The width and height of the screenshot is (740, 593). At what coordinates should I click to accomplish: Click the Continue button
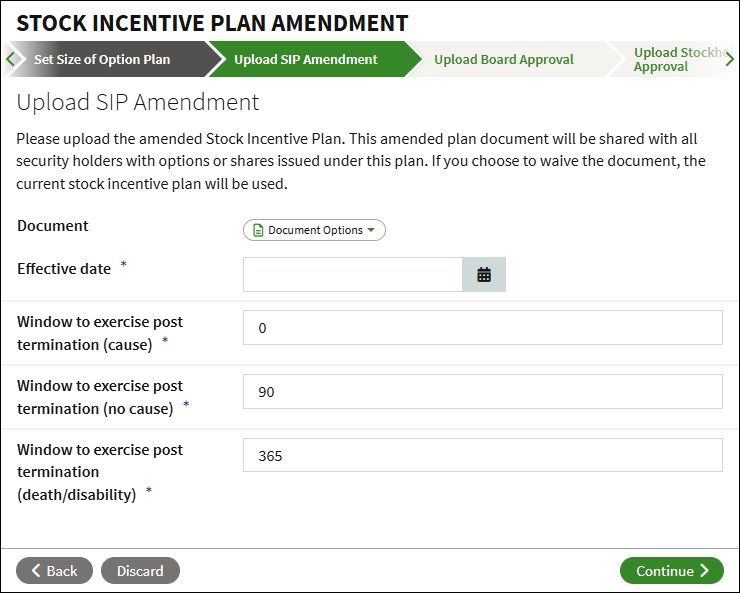(x=672, y=571)
